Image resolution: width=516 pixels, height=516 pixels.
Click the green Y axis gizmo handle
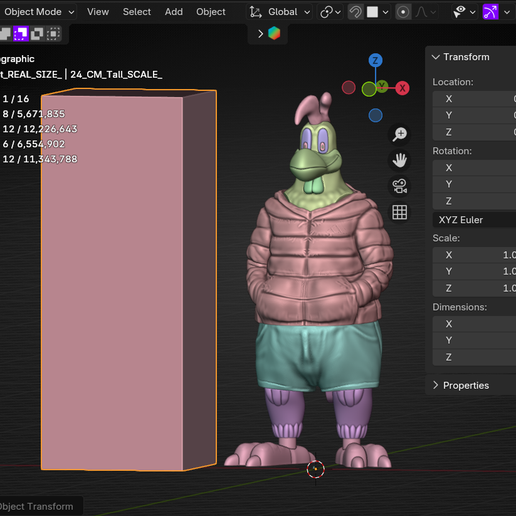click(382, 86)
